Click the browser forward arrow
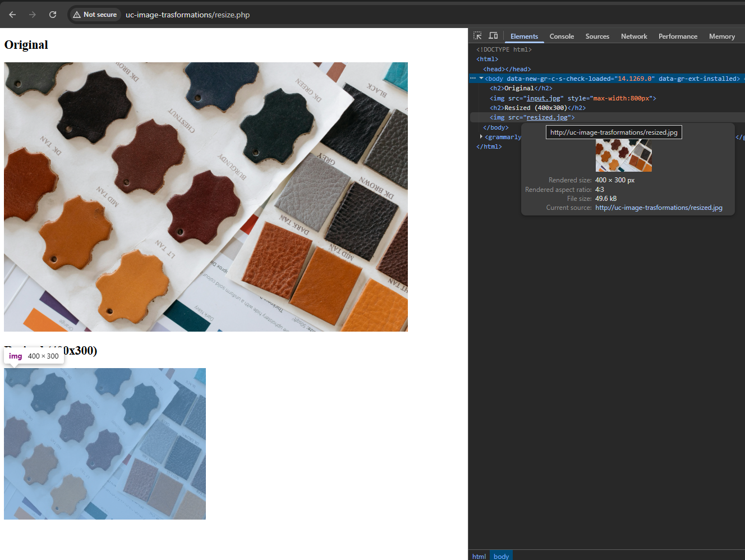 click(32, 15)
